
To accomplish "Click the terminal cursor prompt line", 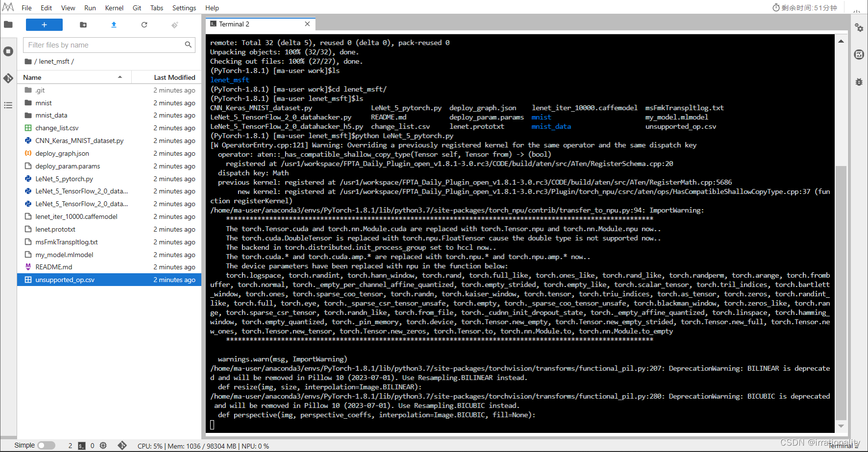I will coord(212,425).
